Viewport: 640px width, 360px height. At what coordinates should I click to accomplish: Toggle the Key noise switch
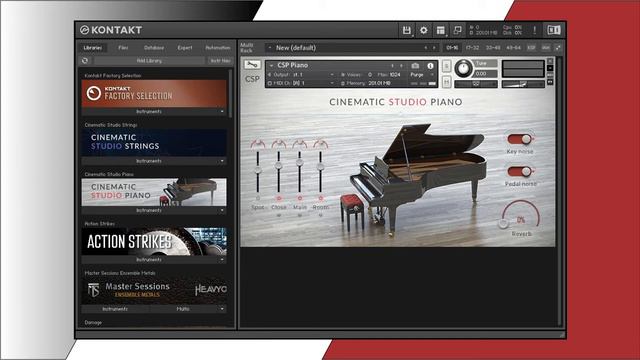click(x=520, y=139)
